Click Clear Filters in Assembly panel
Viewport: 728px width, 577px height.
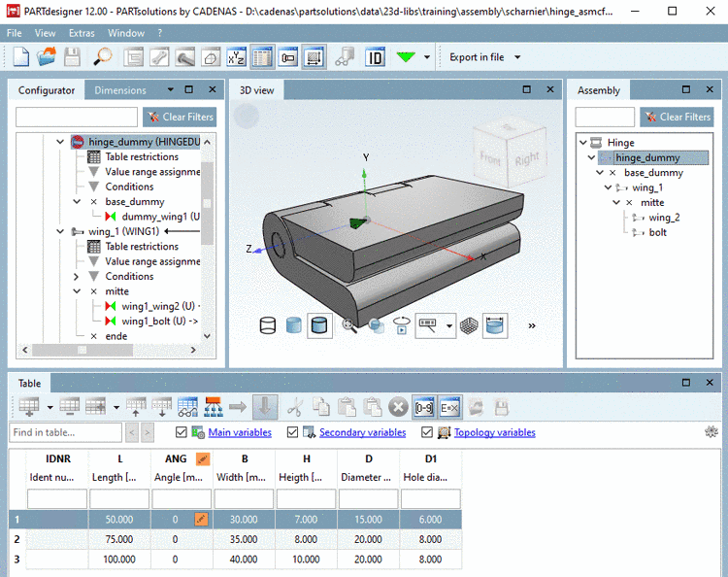(677, 117)
